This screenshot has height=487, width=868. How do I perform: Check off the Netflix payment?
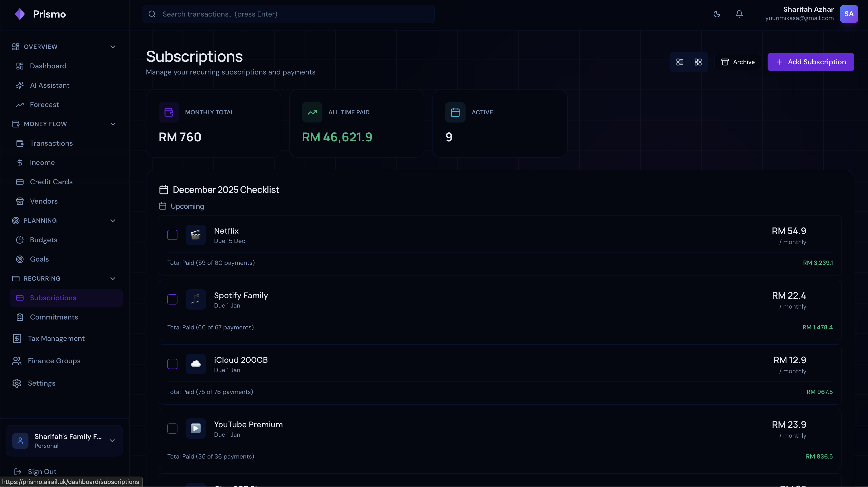click(172, 235)
